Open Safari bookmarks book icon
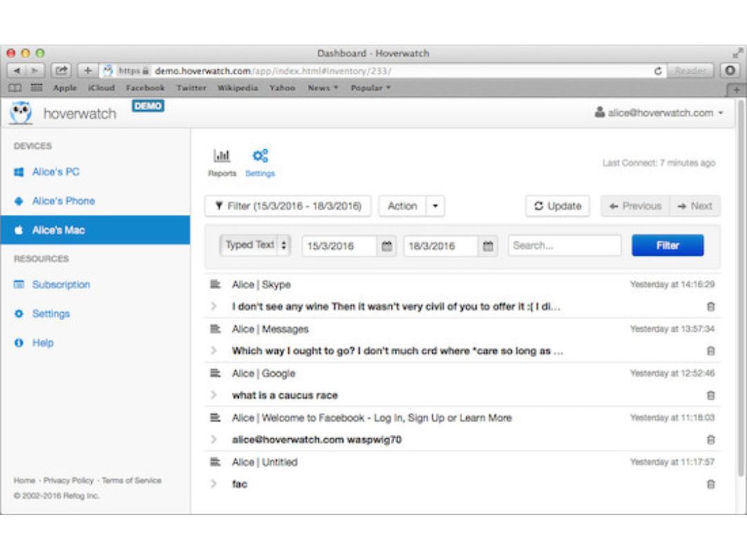747x560 pixels. (x=15, y=88)
